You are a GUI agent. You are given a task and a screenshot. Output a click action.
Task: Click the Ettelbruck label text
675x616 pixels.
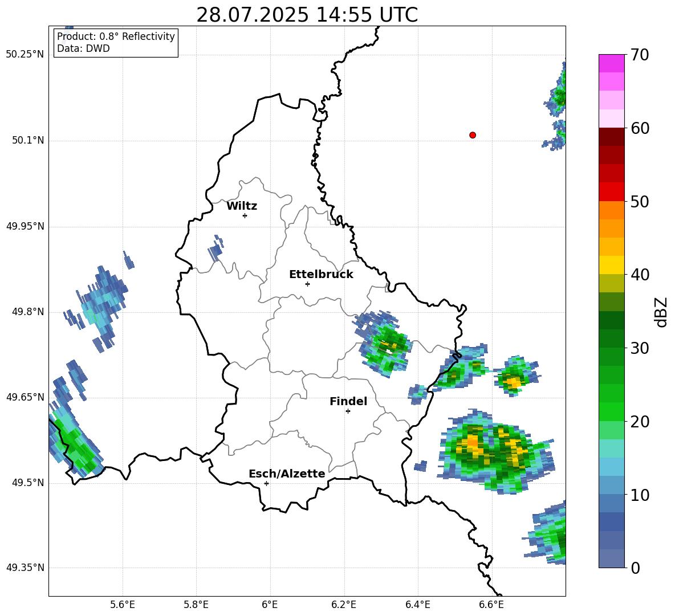click(x=321, y=275)
